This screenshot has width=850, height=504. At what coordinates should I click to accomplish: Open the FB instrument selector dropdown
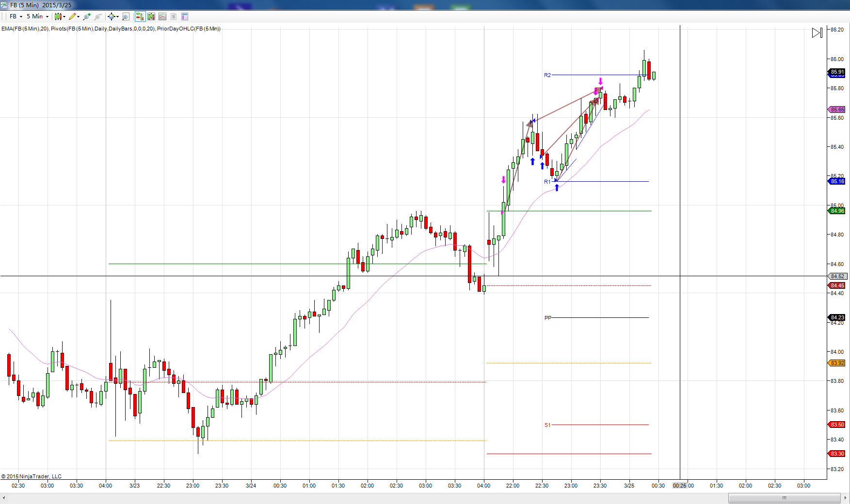16,16
